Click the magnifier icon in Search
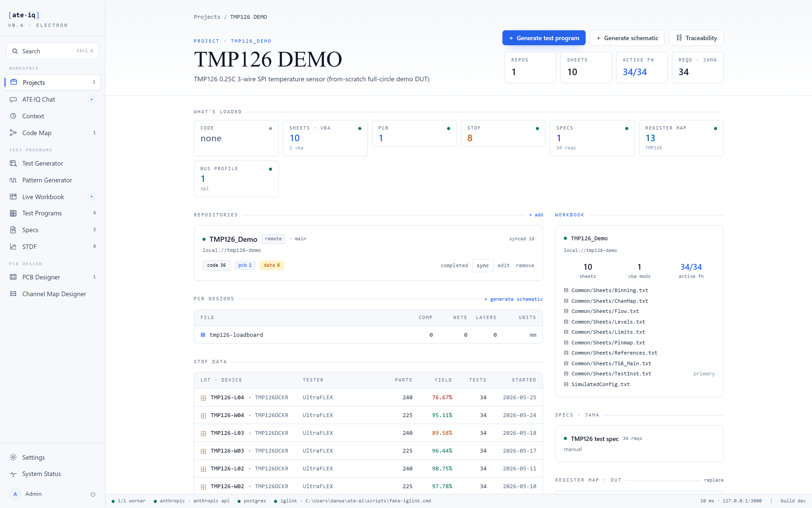The width and height of the screenshot is (812, 508). tap(15, 51)
